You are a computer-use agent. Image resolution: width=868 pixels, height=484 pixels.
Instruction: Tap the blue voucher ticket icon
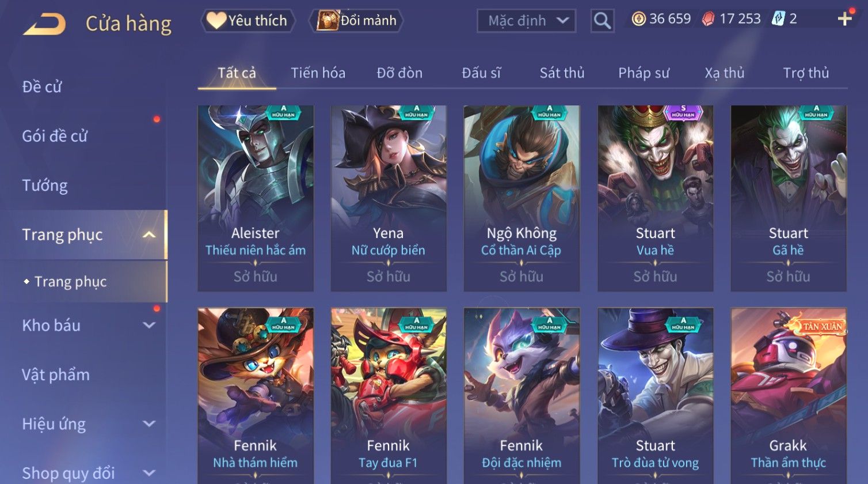click(x=778, y=19)
